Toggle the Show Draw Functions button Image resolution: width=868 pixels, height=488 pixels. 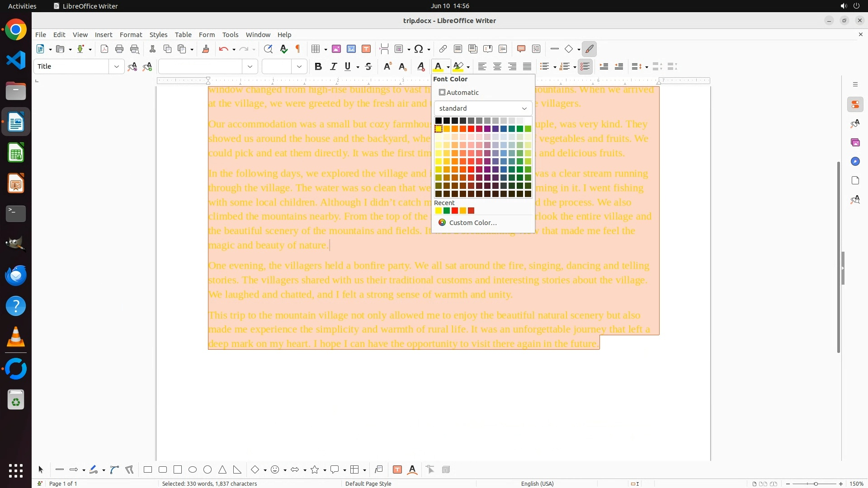coord(589,49)
